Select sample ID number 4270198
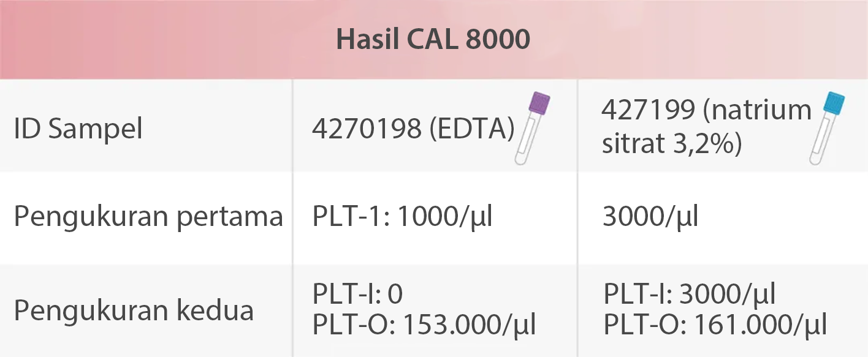Screen dimensions: 868x357 tap(365, 129)
